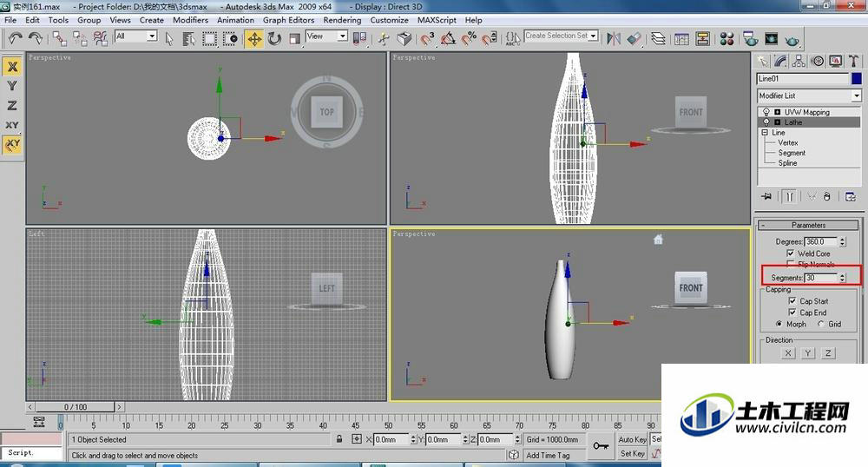Click the time slider showing 0 / 100

pos(76,407)
